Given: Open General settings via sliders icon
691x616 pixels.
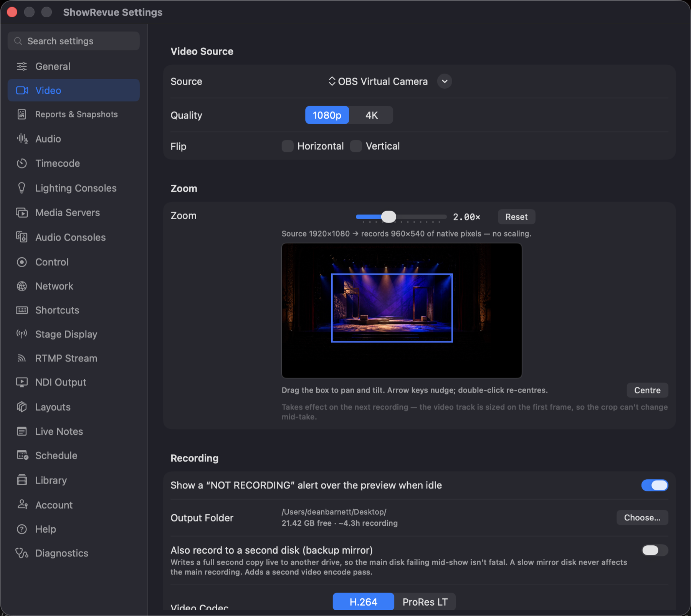Looking at the screenshot, I should pyautogui.click(x=22, y=66).
